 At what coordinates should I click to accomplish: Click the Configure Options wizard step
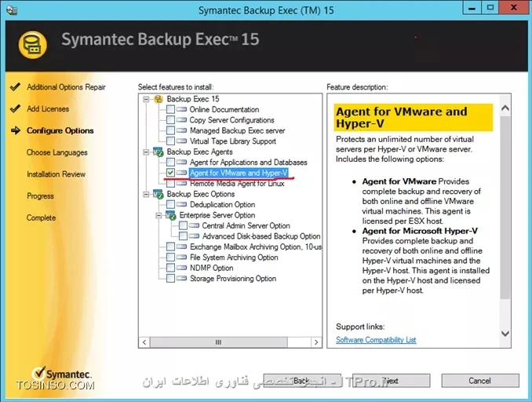[60, 130]
